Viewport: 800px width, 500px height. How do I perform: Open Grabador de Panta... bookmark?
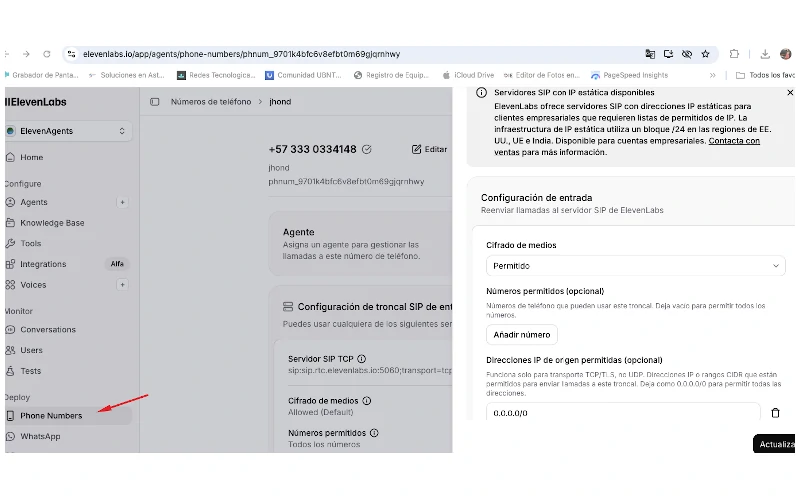click(41, 76)
